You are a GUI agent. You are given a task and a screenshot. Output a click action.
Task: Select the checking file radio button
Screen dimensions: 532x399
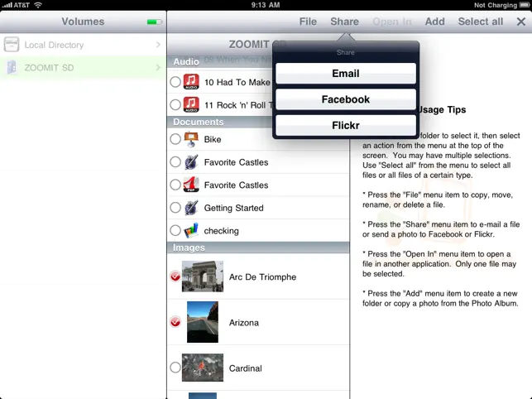click(175, 230)
